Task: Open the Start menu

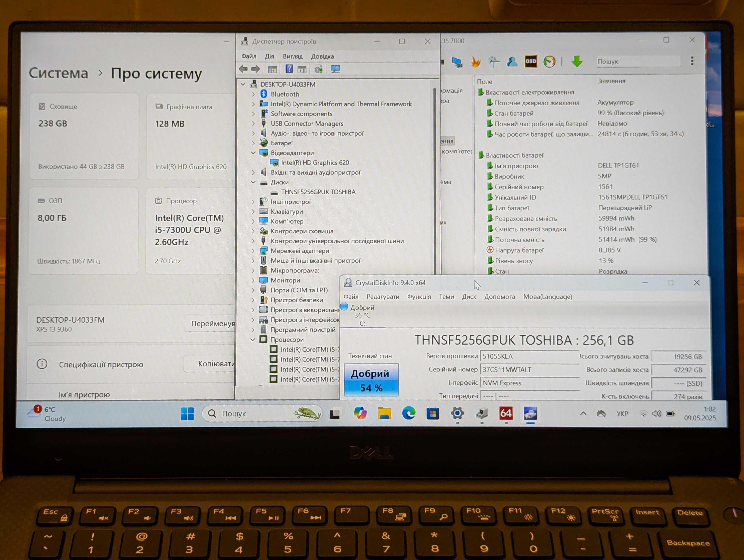Action: pyautogui.click(x=187, y=413)
